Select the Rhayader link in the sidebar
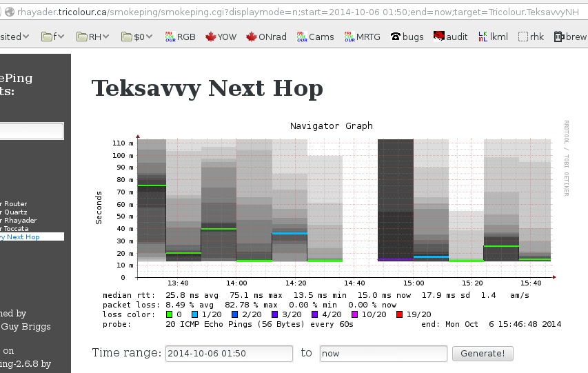The height and width of the screenshot is (373, 588). click(19, 220)
